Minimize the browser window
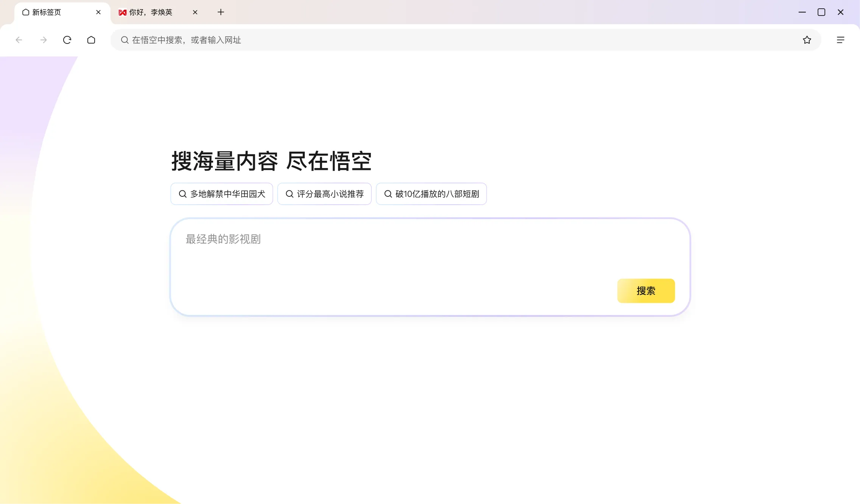Viewport: 860px width, 504px height. pyautogui.click(x=802, y=12)
